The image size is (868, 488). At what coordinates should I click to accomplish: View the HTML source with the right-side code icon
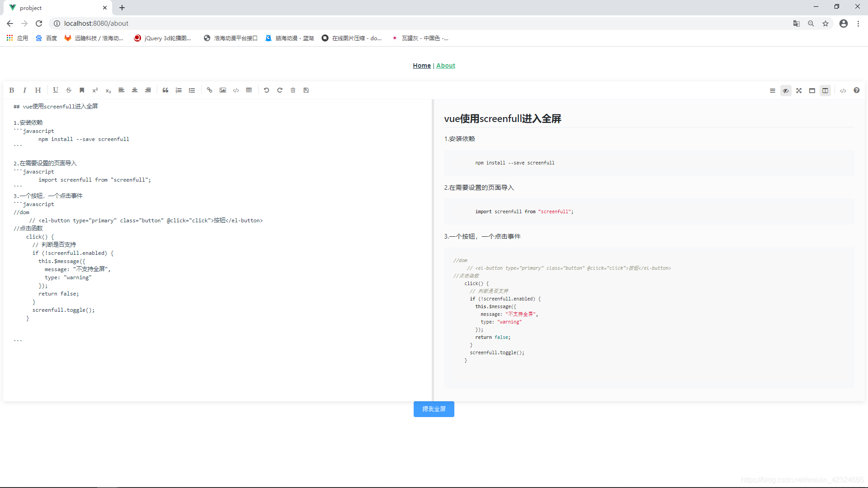(843, 91)
